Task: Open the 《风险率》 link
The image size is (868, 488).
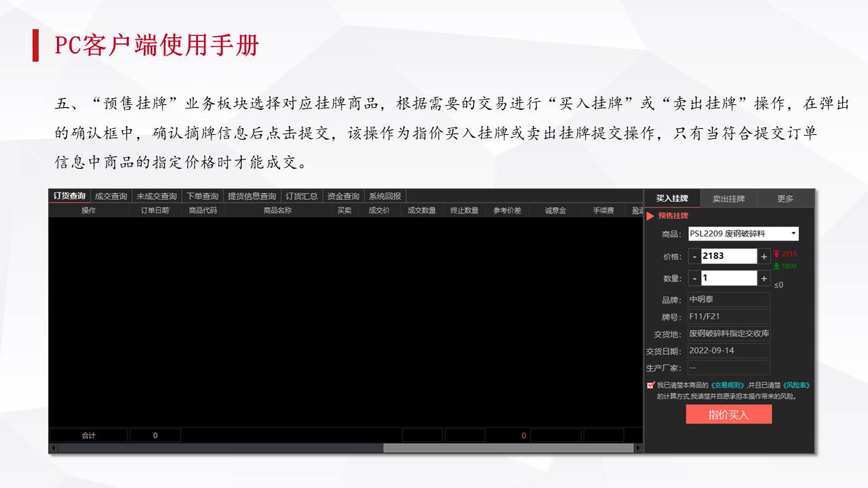Action: click(797, 385)
